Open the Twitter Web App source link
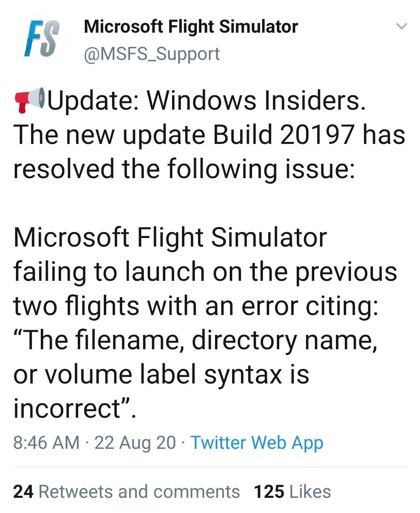This screenshot has height=513, width=420. point(257,443)
